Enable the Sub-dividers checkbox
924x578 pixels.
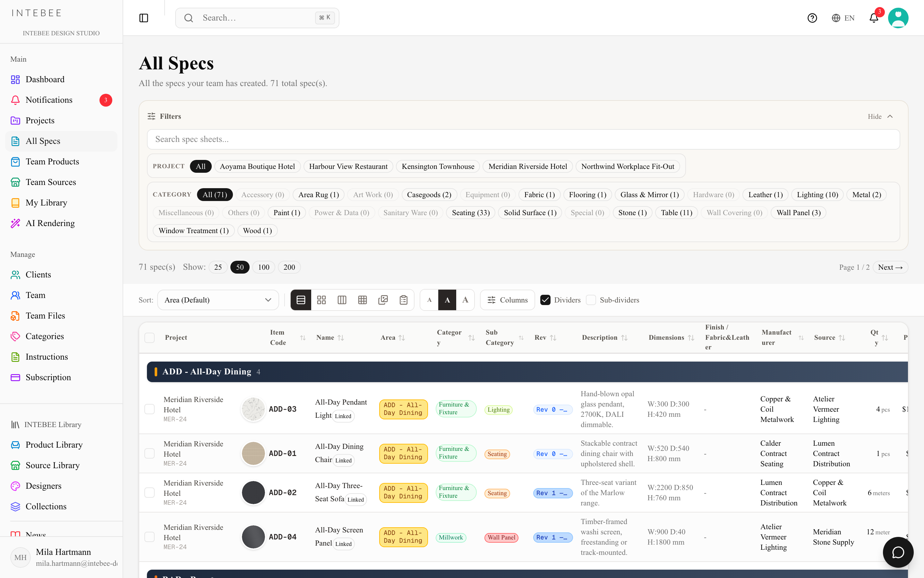coord(591,300)
